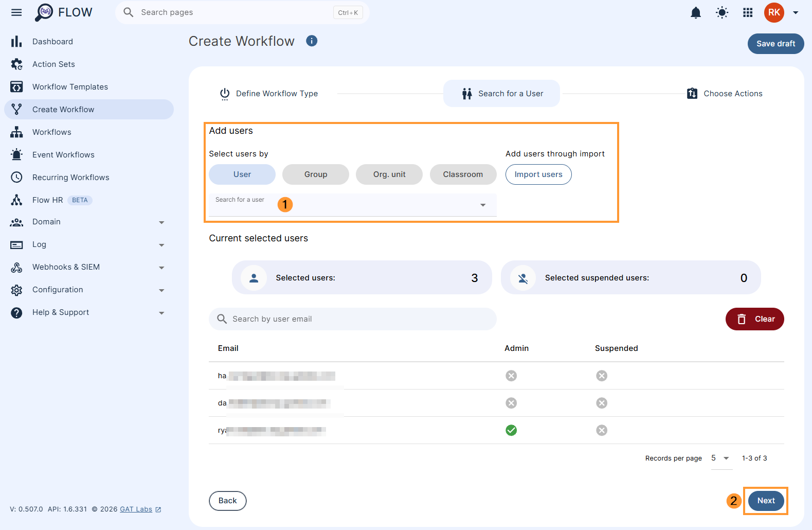Click the Email column header
Screen dimensions: 812x530
[228, 348]
